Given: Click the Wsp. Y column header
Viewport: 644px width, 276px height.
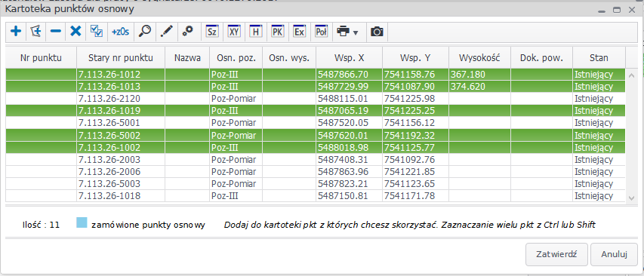Looking at the screenshot, I should click(415, 58).
